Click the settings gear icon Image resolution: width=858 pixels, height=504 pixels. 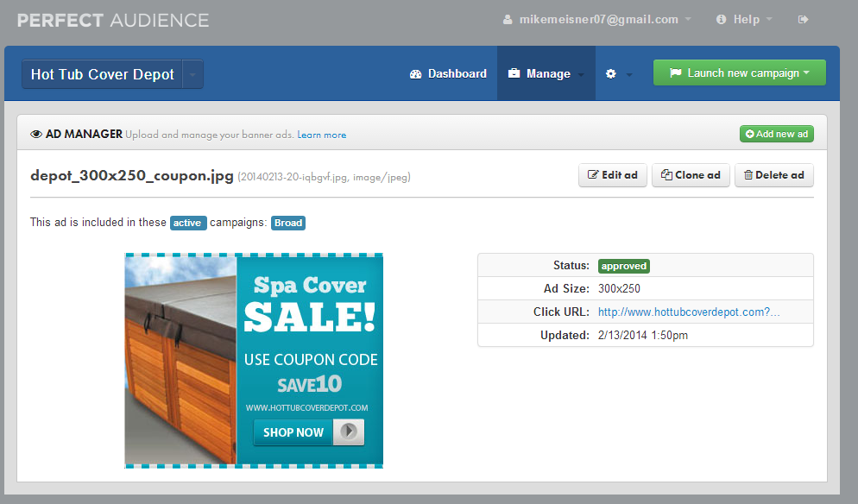tap(610, 74)
